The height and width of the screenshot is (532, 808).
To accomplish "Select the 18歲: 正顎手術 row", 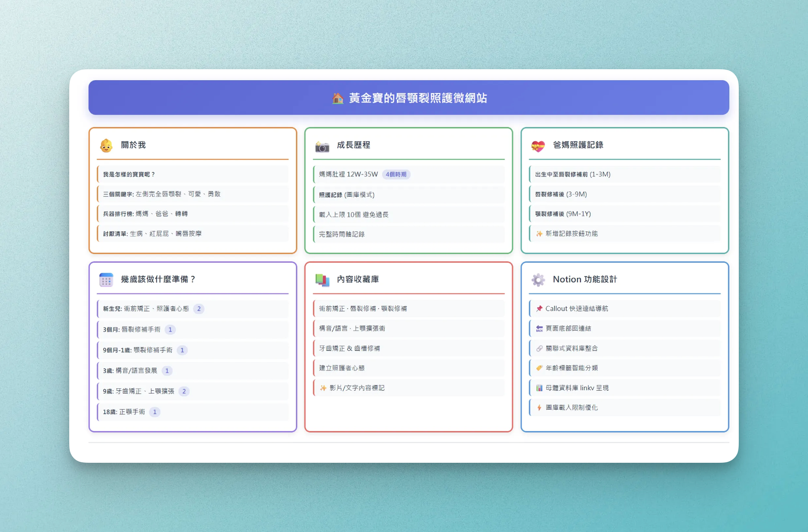I will pyautogui.click(x=124, y=412).
